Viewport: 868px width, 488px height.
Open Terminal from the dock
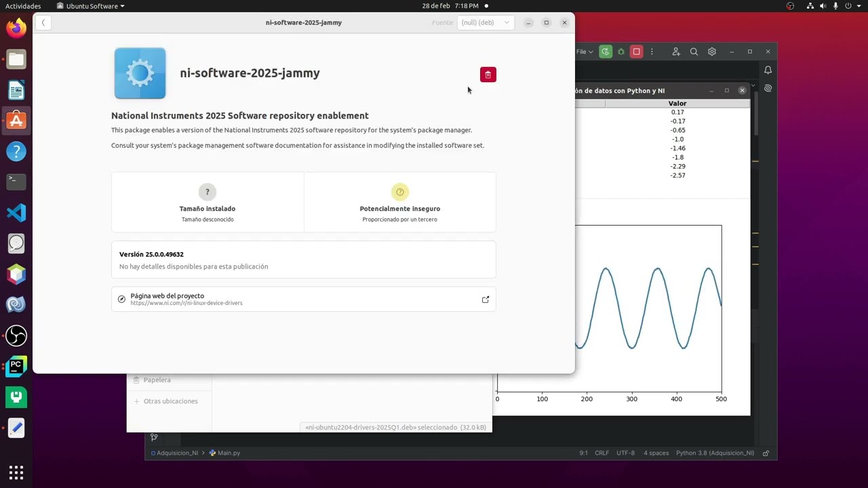16,182
